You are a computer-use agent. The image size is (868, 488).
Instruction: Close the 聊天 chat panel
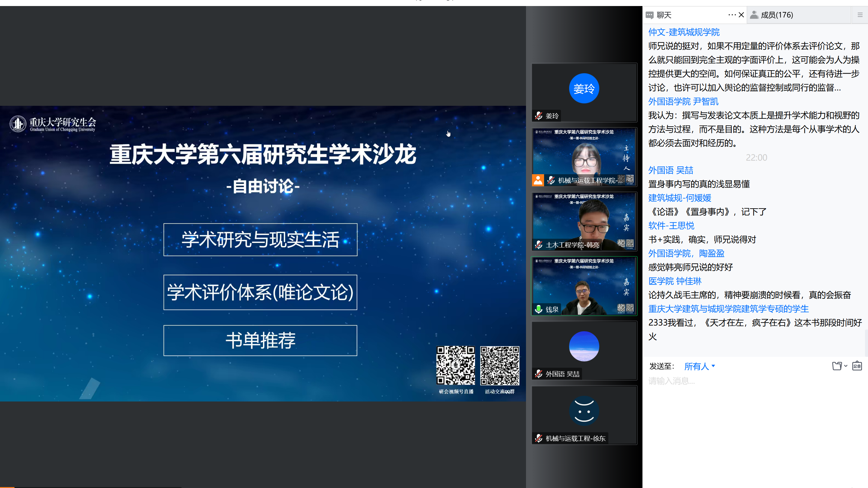coord(741,15)
